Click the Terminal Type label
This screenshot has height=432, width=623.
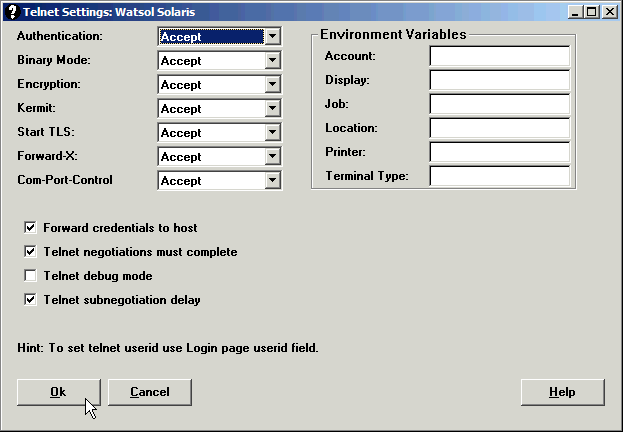tap(367, 176)
